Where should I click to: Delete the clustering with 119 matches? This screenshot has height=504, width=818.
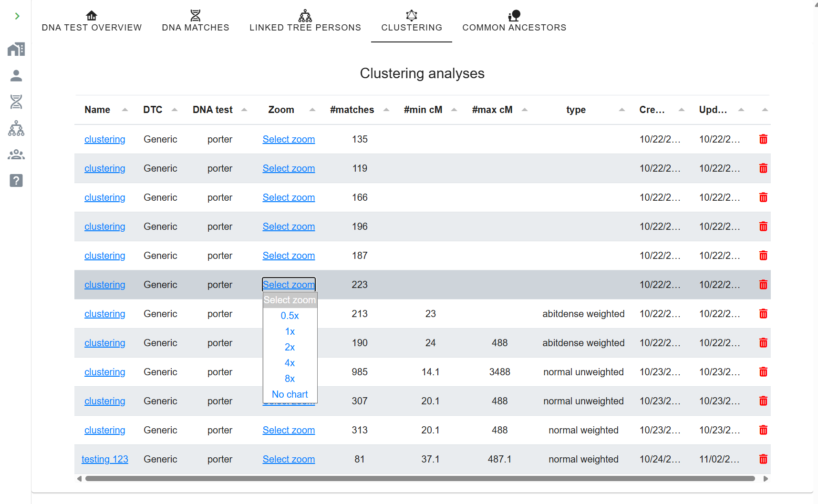point(763,168)
